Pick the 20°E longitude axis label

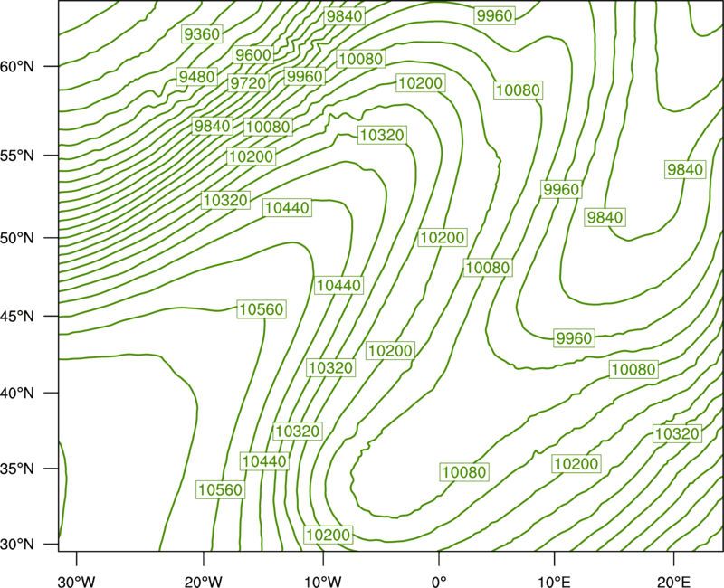(x=673, y=582)
